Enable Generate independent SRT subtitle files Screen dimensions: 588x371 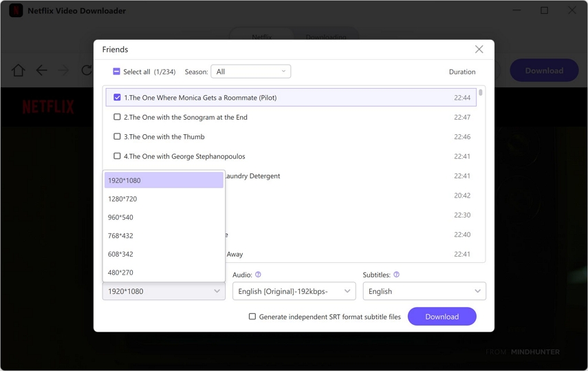coord(252,317)
